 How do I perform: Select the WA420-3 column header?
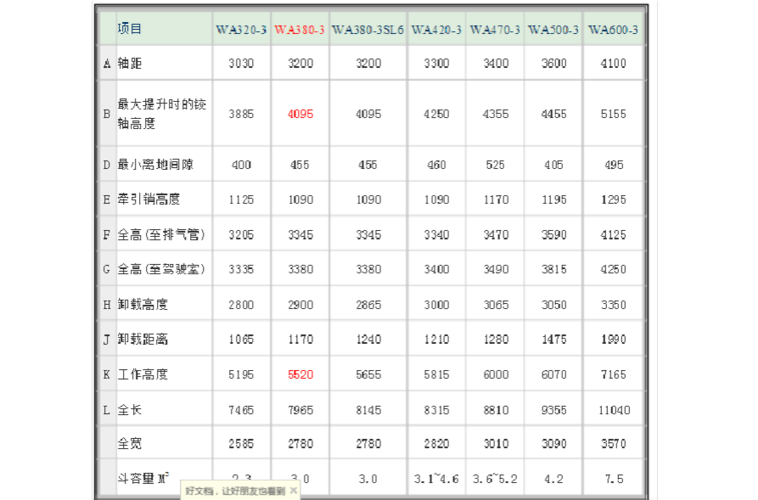click(436, 30)
